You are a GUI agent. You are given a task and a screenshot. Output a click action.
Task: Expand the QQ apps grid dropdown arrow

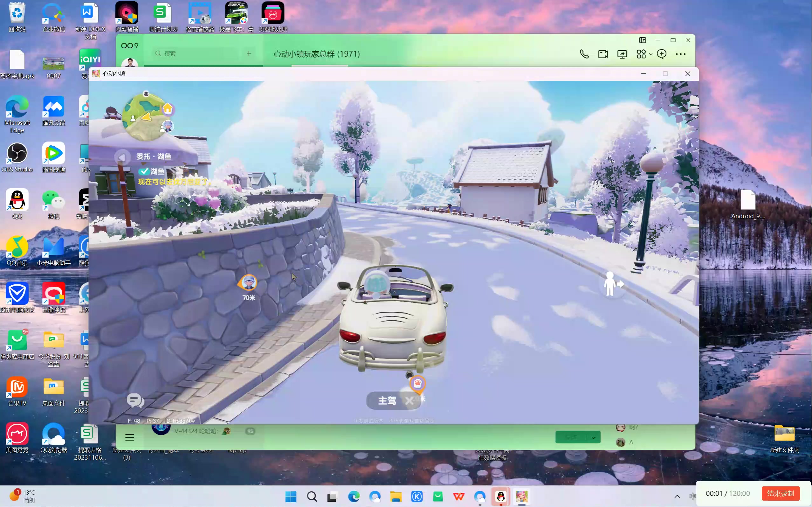pyautogui.click(x=650, y=54)
